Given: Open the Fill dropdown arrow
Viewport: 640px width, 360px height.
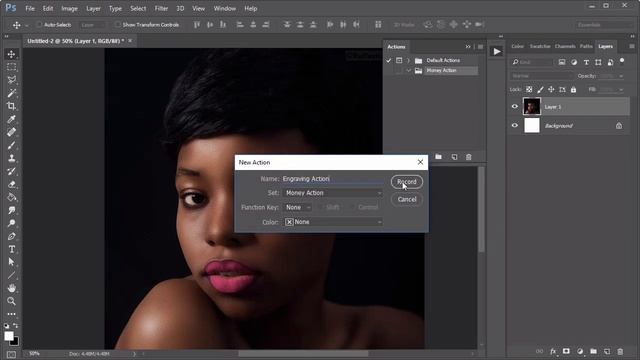Looking at the screenshot, I should 621,89.
